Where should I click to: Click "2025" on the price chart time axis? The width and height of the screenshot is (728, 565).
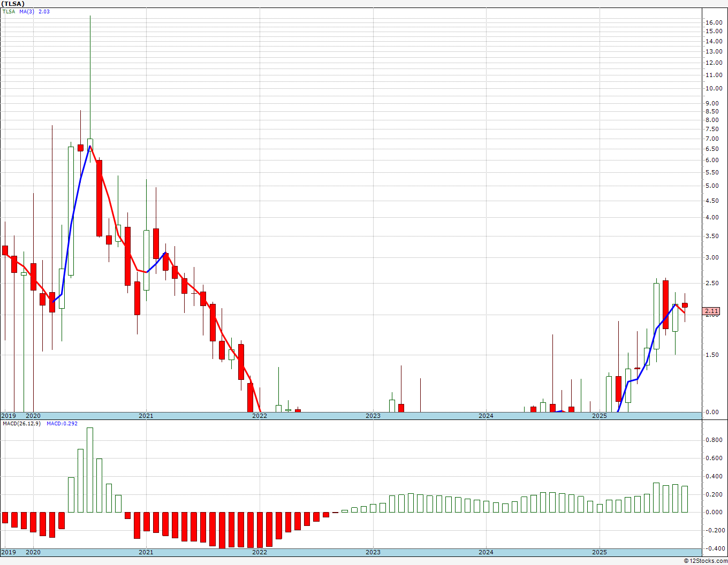[600, 416]
